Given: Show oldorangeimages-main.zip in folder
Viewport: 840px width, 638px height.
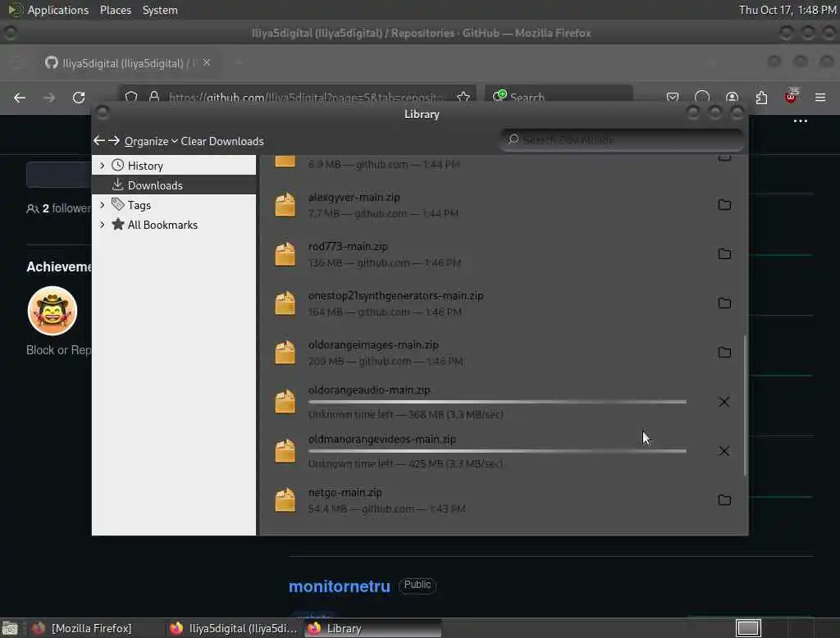Looking at the screenshot, I should (x=724, y=353).
